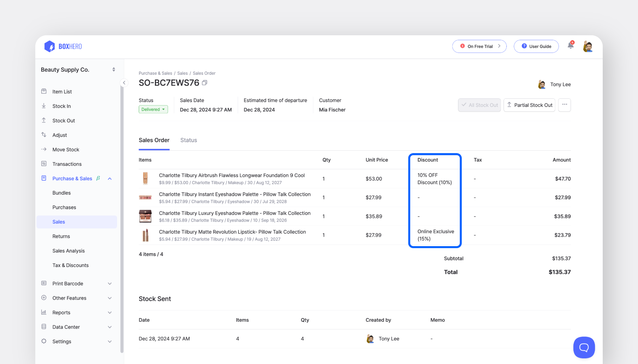Open Move Stock
Viewport: 638px width, 364px height.
tap(66, 149)
